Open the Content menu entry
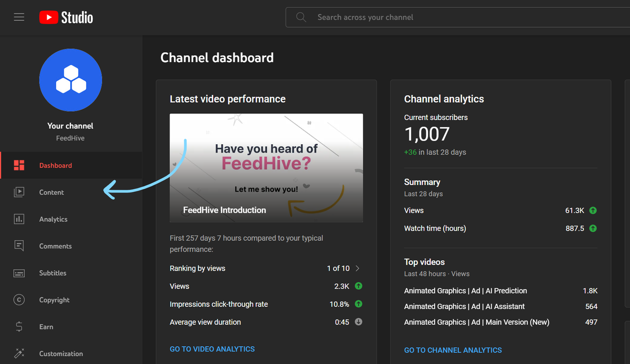 click(x=51, y=192)
